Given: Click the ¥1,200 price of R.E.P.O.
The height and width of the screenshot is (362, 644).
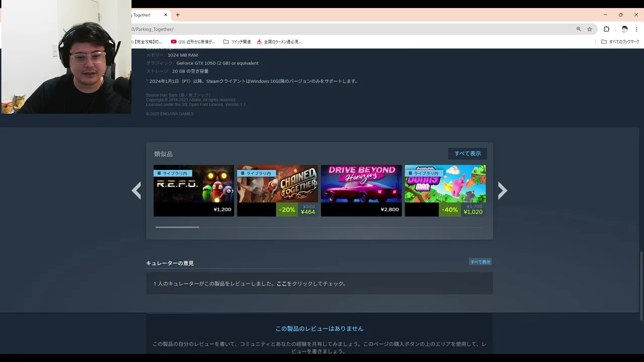Looking at the screenshot, I should pyautogui.click(x=222, y=210).
